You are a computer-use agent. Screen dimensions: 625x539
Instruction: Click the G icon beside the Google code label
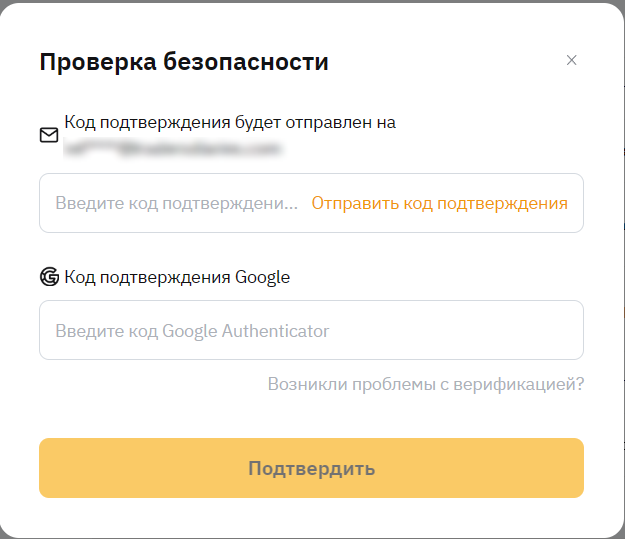coord(49,277)
